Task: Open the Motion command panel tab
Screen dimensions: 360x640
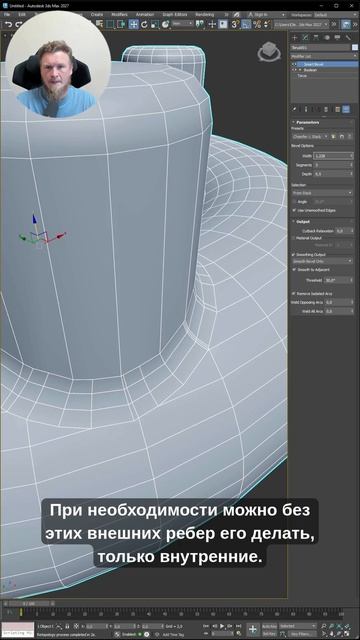Action: [327, 38]
